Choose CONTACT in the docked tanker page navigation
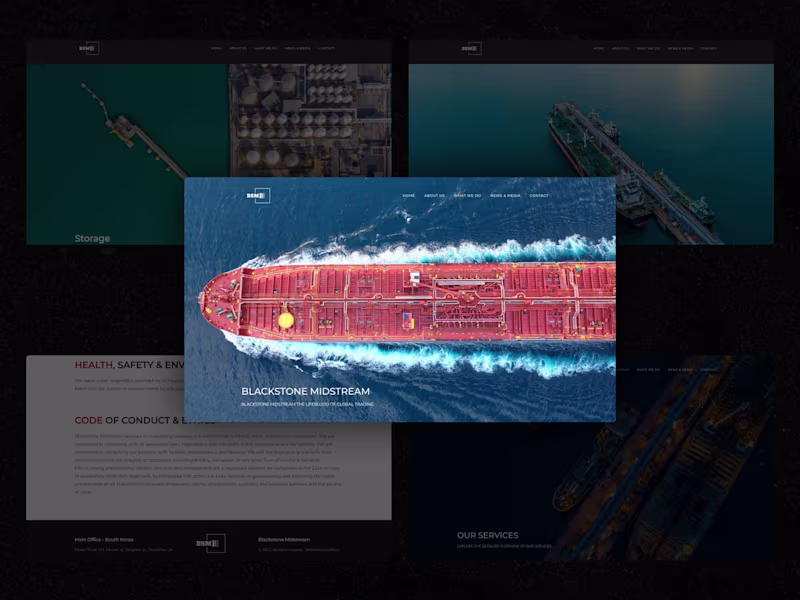The width and height of the screenshot is (800, 600). [x=708, y=48]
